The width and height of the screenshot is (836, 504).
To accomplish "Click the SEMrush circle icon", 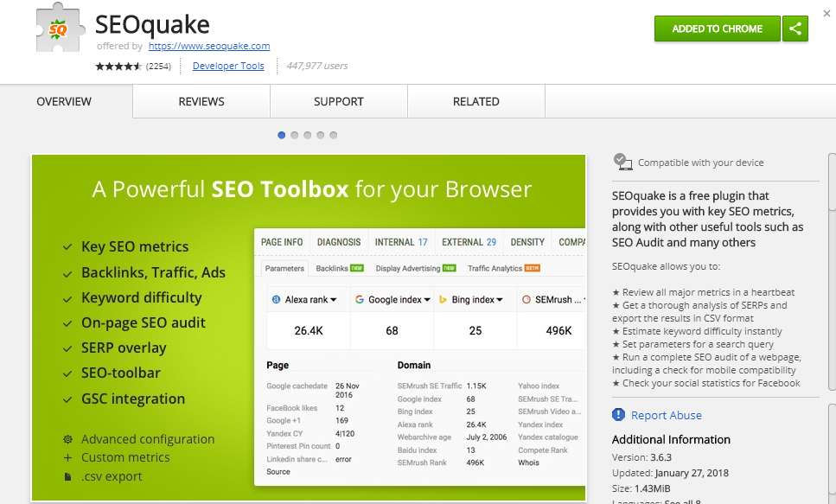I will click(x=526, y=300).
